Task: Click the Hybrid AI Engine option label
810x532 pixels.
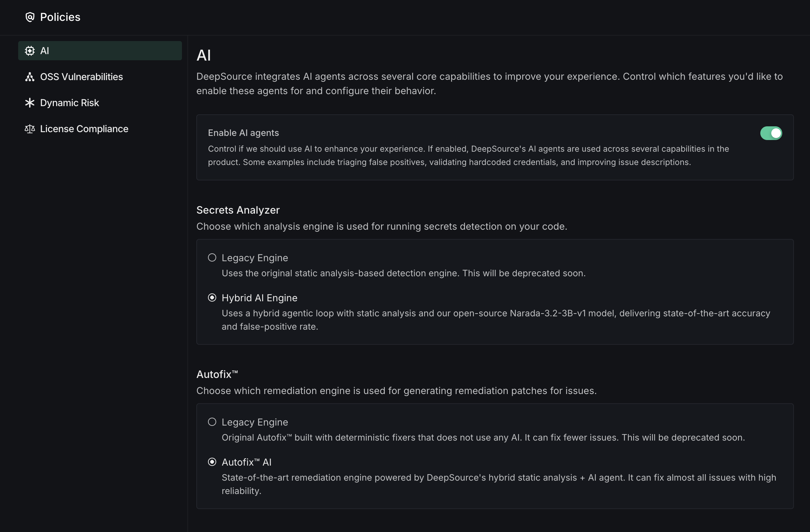Action: 259,298
